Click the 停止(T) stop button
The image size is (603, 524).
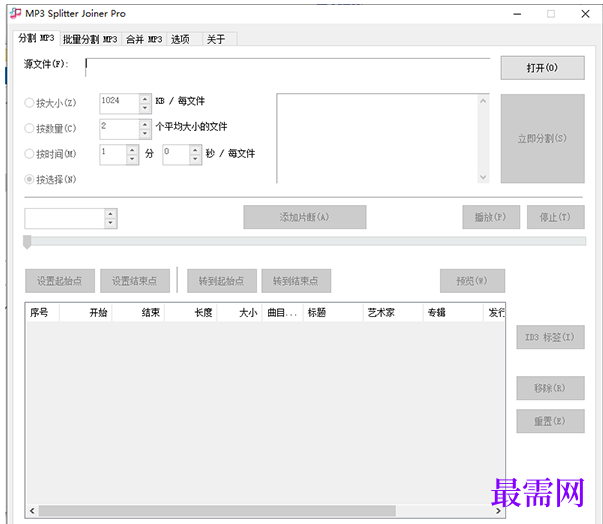[x=556, y=217]
